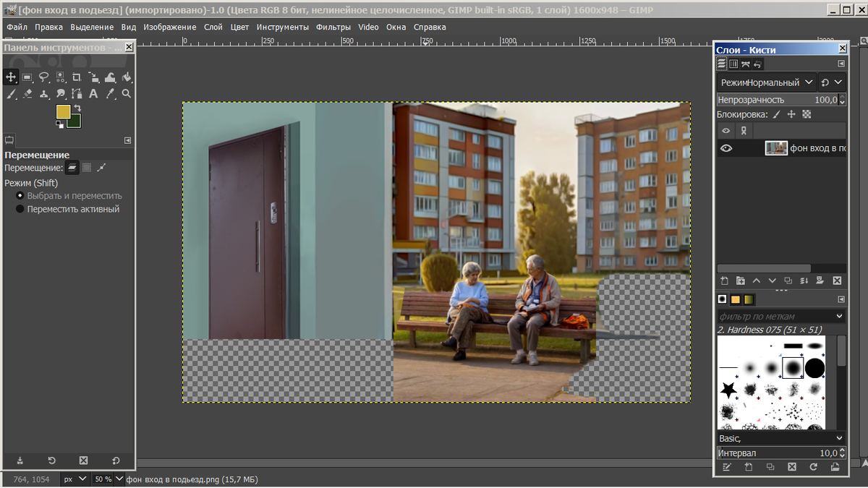Image resolution: width=868 pixels, height=488 pixels.
Task: Select the Eraser tool
Action: [x=27, y=94]
